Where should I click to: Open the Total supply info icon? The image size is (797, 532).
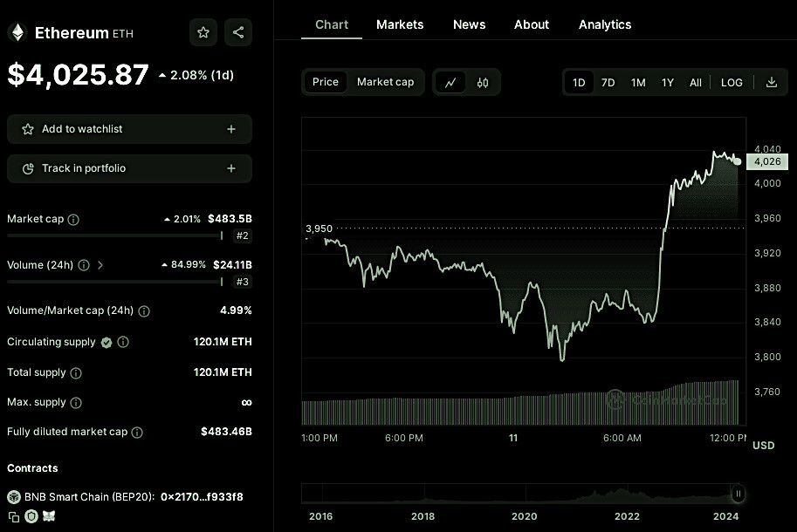pos(76,373)
